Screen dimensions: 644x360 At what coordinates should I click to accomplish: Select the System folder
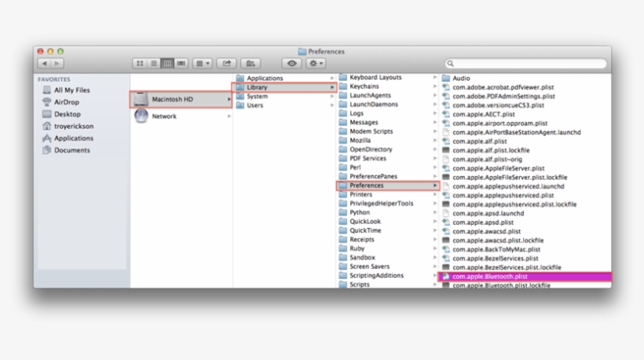(284, 96)
